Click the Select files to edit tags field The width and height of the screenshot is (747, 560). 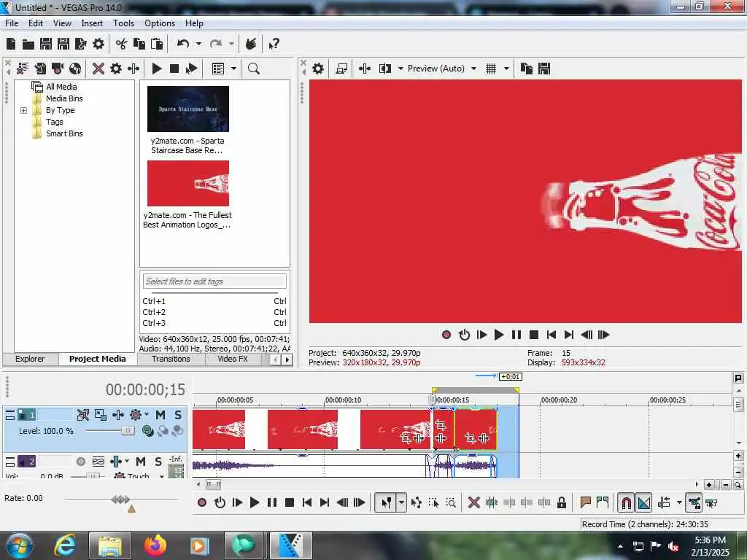pyautogui.click(x=214, y=281)
